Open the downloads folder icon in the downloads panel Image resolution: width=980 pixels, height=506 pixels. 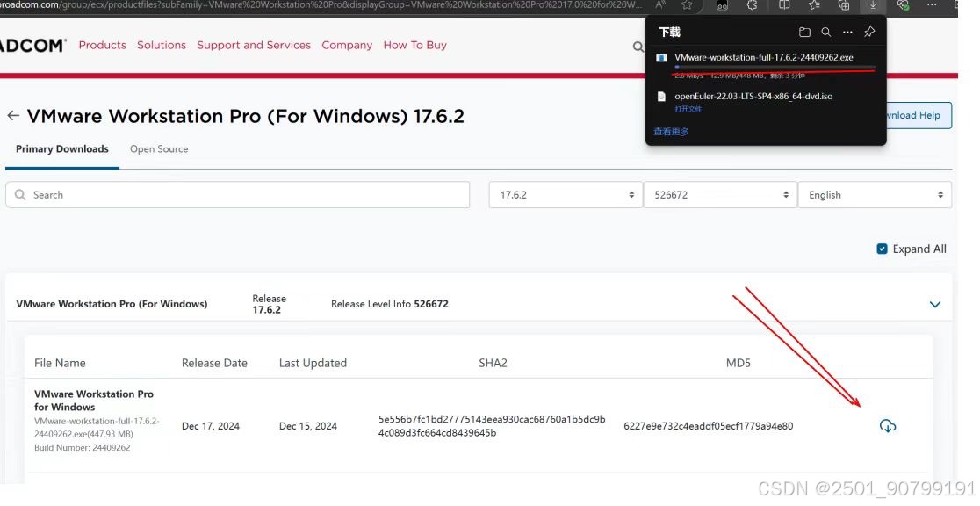[x=805, y=32]
